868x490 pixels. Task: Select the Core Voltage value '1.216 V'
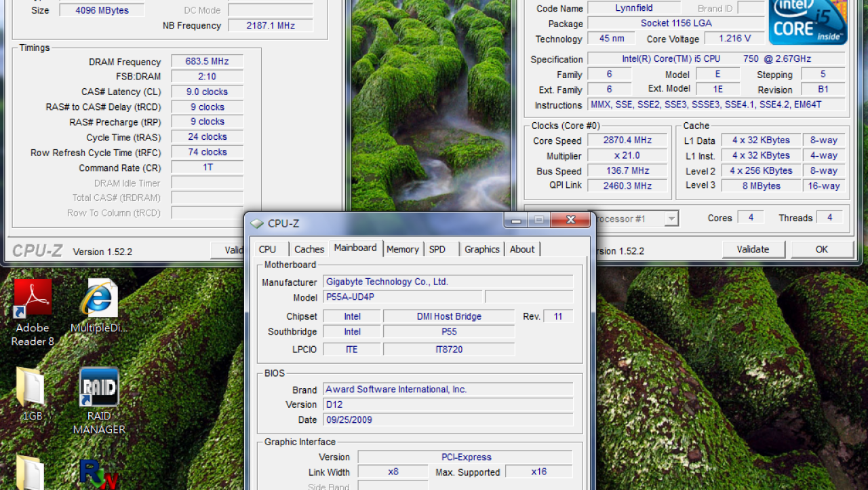pos(735,39)
